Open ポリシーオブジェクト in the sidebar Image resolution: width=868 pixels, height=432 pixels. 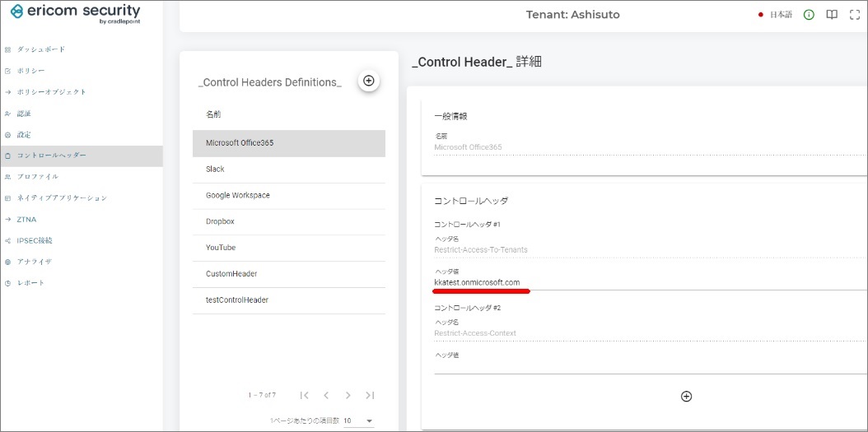coord(51,92)
